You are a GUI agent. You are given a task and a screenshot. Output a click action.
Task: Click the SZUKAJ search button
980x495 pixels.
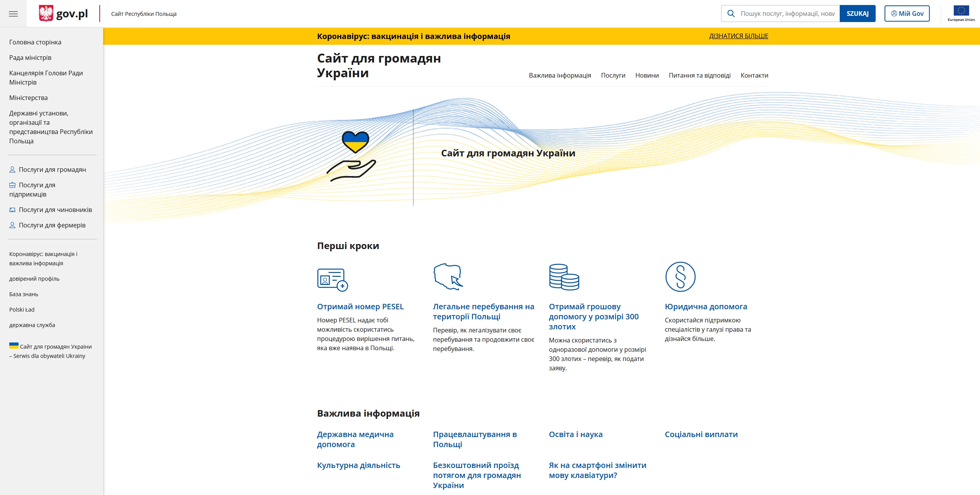pyautogui.click(x=857, y=14)
